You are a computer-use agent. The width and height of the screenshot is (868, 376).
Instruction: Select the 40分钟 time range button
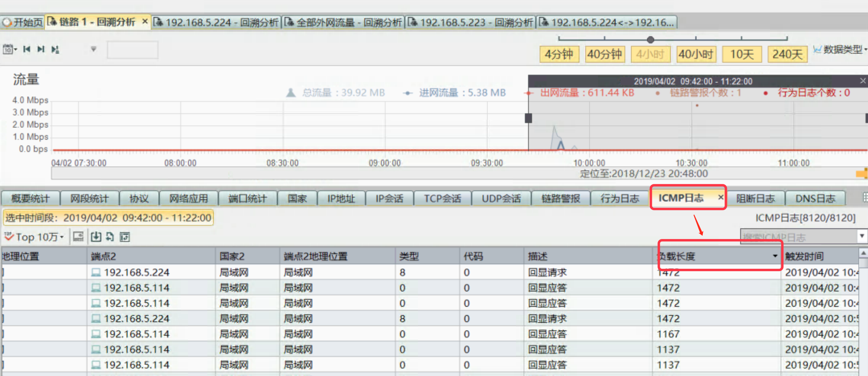pyautogui.click(x=604, y=54)
